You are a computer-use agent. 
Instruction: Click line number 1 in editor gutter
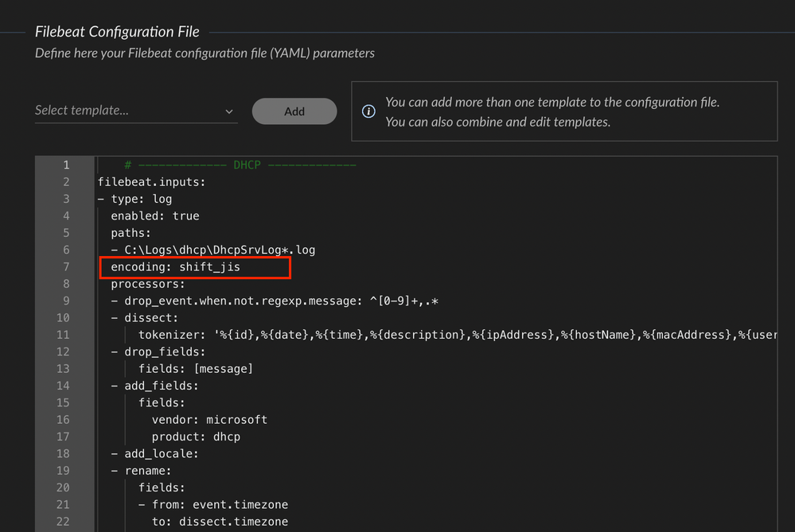pos(66,165)
